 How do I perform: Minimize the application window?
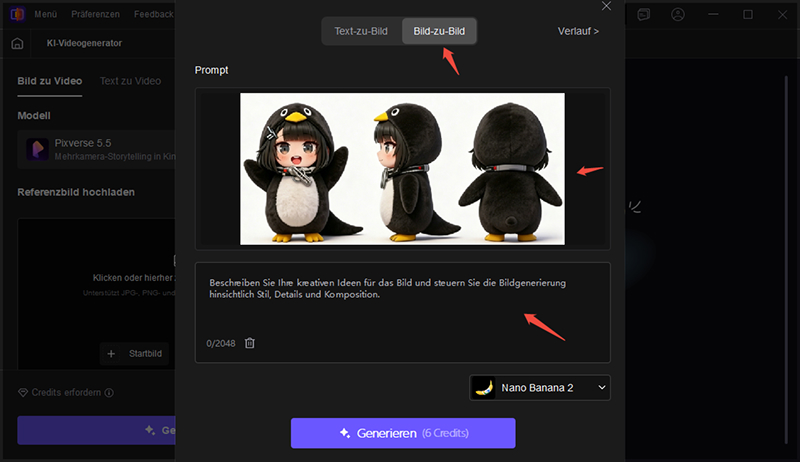(x=713, y=14)
